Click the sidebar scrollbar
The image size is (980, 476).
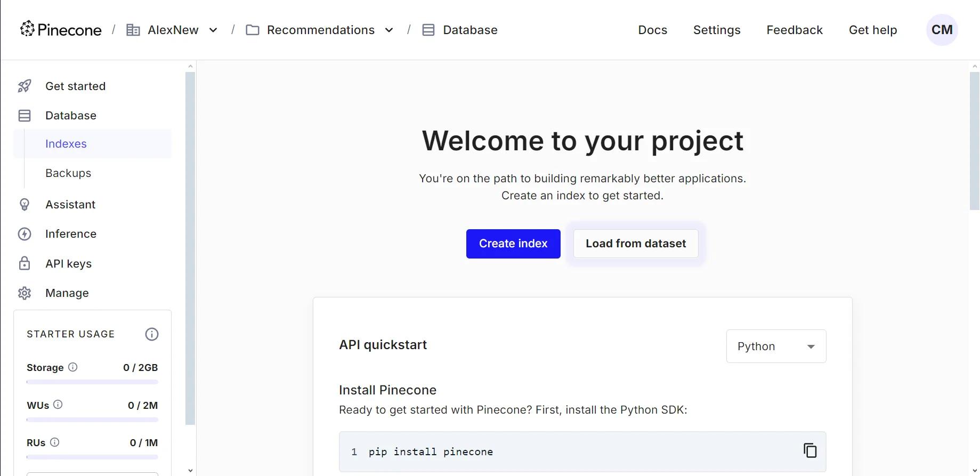click(x=190, y=248)
